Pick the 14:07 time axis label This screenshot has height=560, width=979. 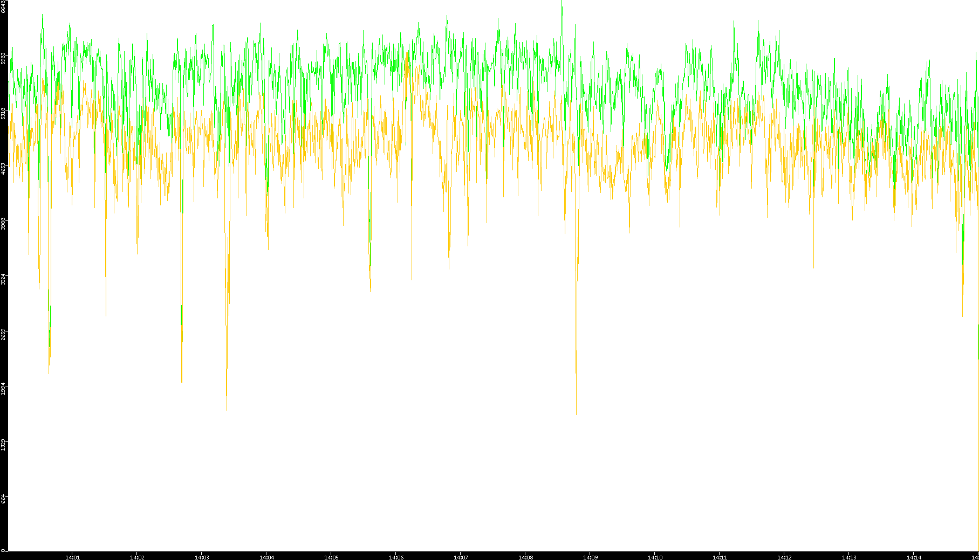point(461,557)
